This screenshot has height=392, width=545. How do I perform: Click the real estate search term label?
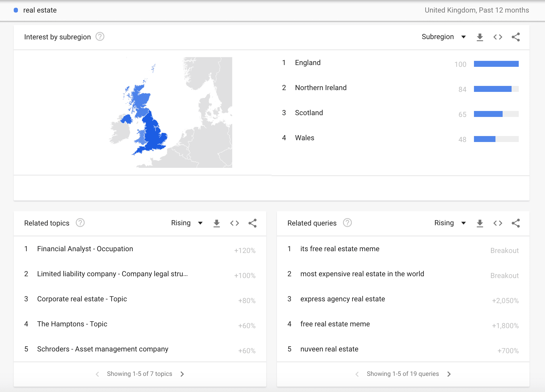coord(40,10)
